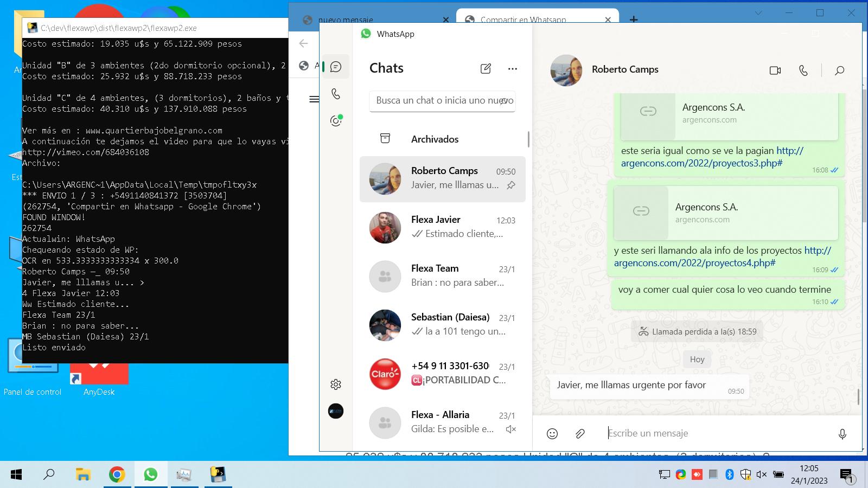868x488 pixels.
Task: Click the pin icon on Roberto Camps chat
Action: pos(510,185)
